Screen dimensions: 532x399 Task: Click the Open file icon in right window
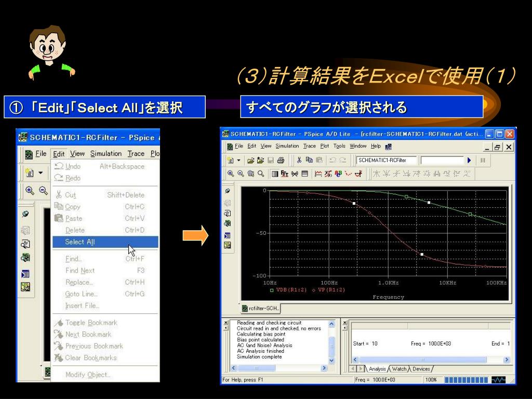click(251, 160)
